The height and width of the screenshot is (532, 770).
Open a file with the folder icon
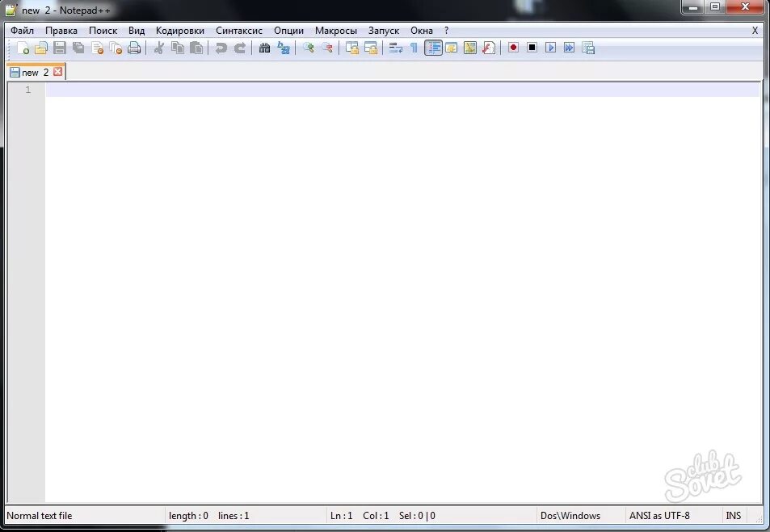click(41, 48)
